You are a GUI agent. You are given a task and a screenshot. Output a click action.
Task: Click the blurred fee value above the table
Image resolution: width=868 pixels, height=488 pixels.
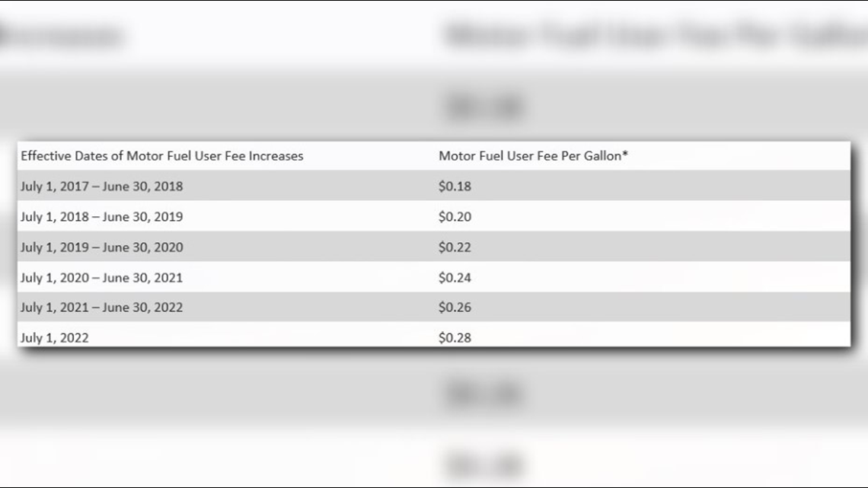pos(485,107)
